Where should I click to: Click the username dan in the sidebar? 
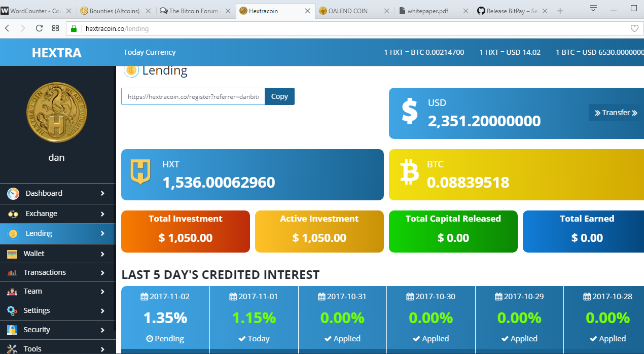point(56,157)
